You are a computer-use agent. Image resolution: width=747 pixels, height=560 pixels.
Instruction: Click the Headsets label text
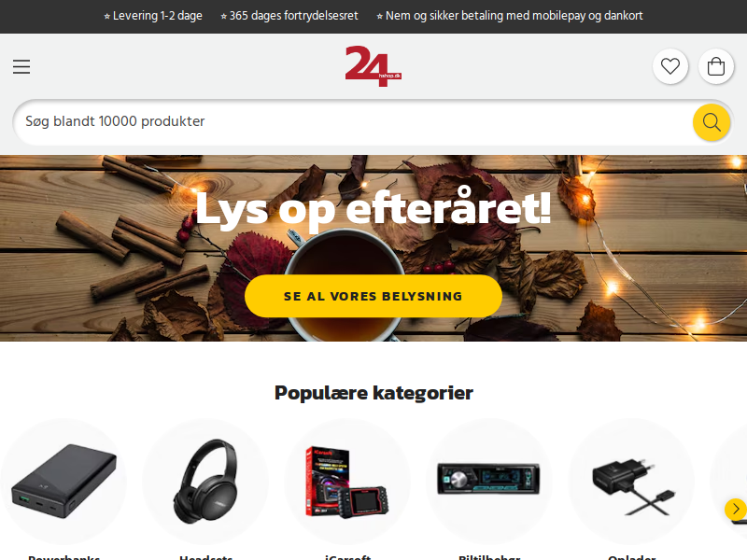click(205, 556)
